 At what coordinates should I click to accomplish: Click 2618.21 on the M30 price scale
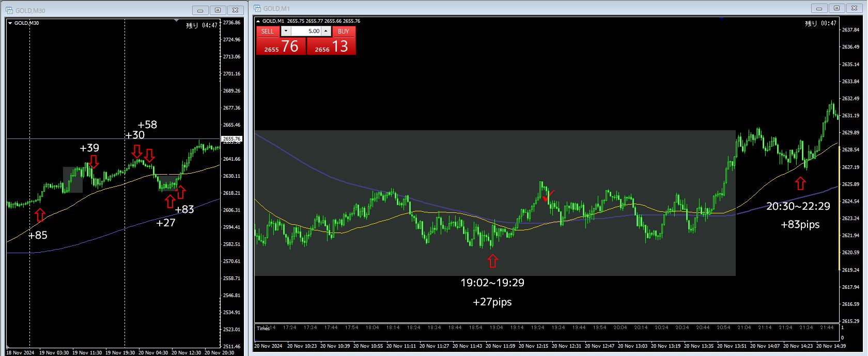232,193
